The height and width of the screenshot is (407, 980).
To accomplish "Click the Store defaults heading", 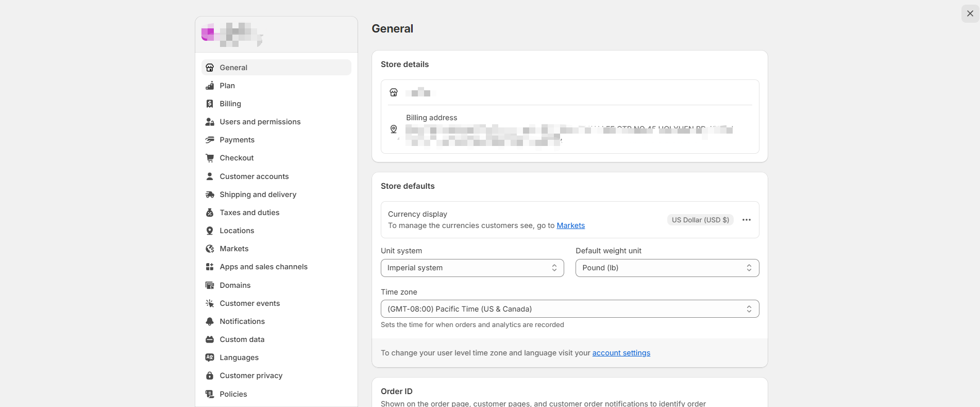I will (x=408, y=186).
